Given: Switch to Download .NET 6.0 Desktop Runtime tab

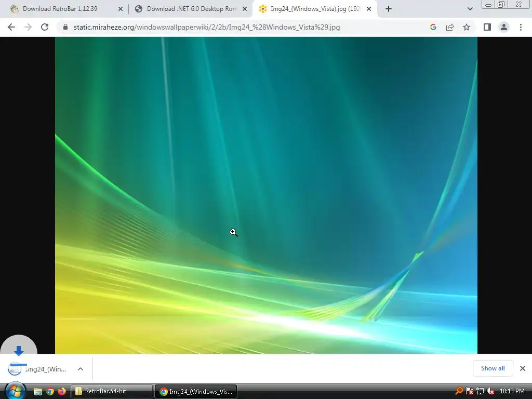Looking at the screenshot, I should coord(191,9).
